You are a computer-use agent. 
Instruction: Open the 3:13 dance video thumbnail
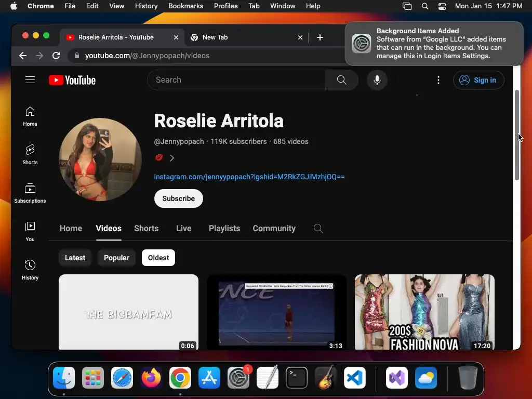point(276,312)
